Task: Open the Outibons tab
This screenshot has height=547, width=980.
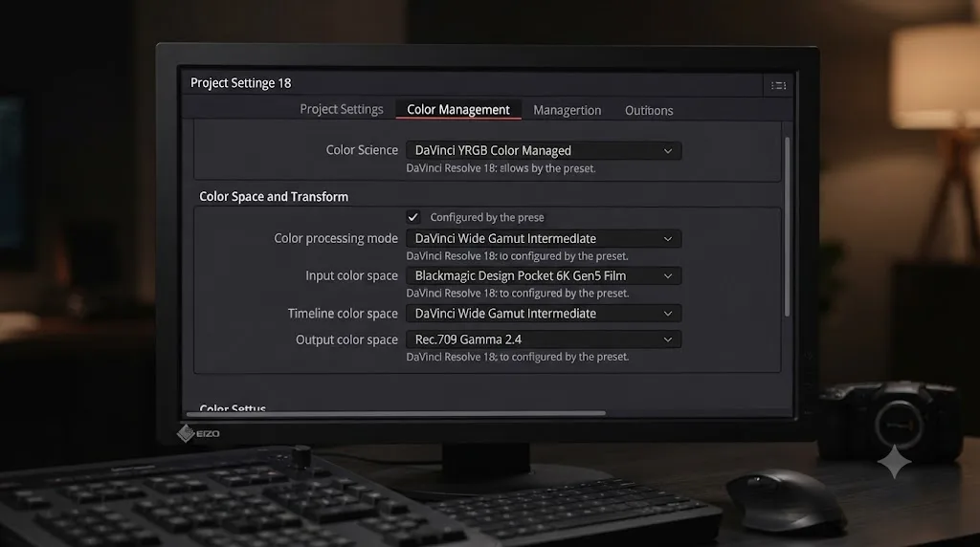Action: pos(649,111)
